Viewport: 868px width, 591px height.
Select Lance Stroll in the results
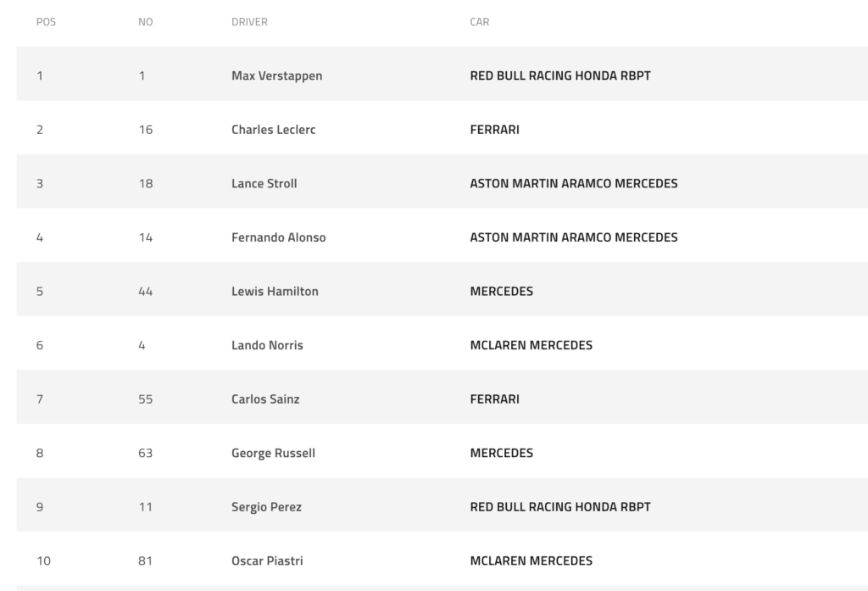264,183
